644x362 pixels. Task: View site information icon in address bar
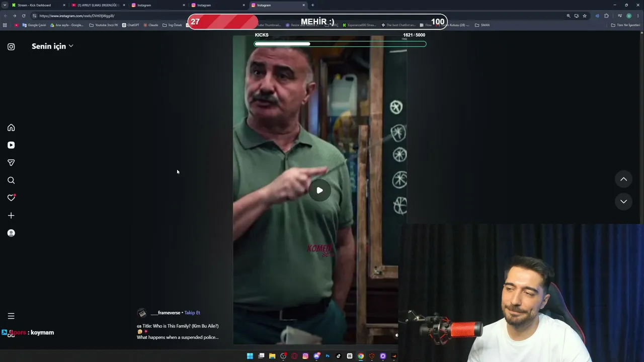pos(34,16)
